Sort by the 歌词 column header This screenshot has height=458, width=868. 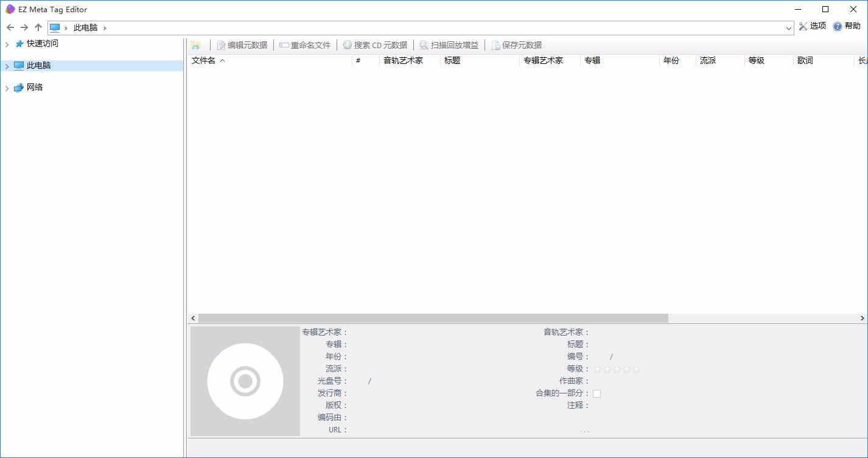[x=824, y=61]
